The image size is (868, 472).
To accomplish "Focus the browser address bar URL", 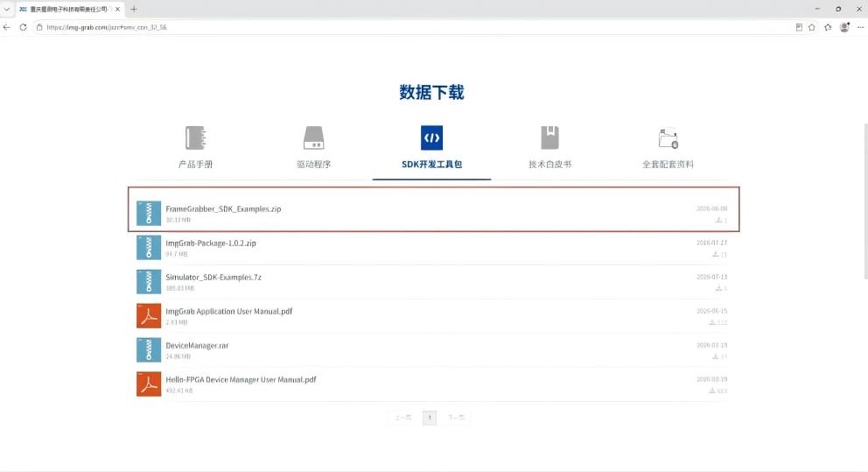I will point(106,27).
